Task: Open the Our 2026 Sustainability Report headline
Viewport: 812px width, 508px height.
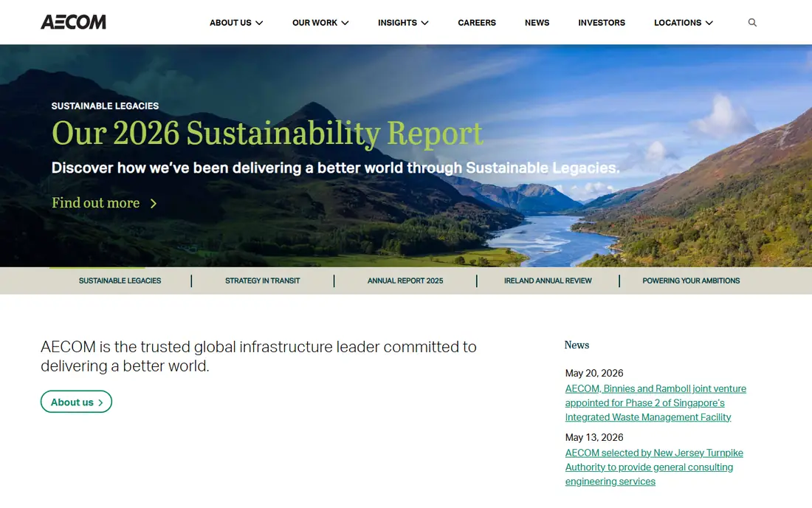Action: [x=267, y=134]
